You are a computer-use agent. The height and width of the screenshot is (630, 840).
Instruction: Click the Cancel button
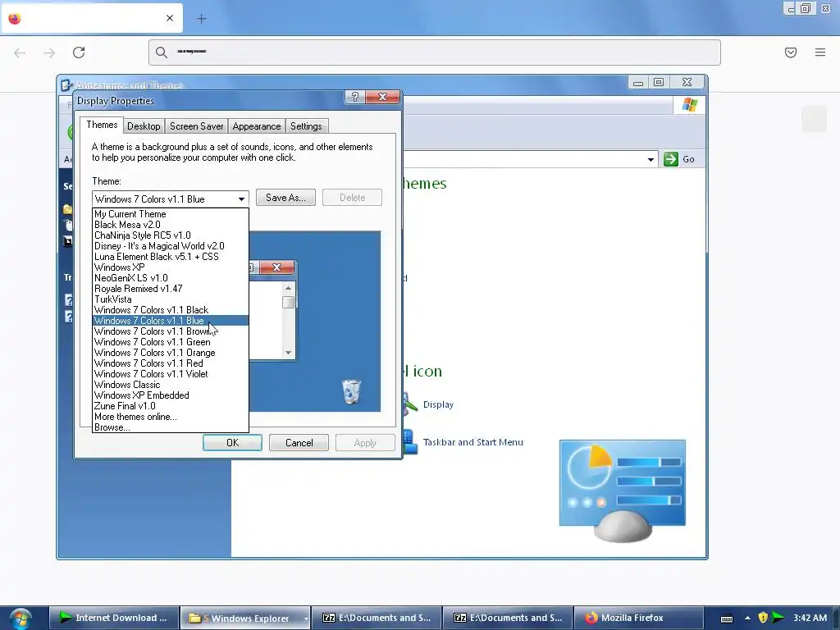pos(299,443)
